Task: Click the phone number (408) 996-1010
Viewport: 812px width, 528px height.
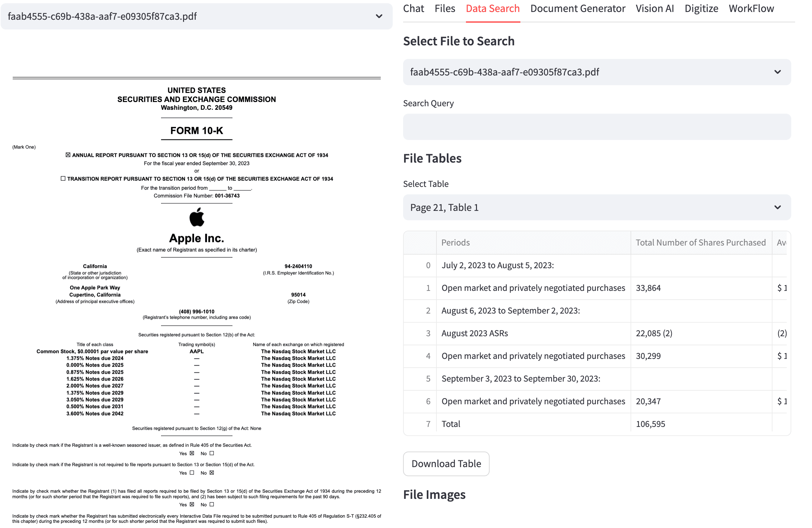Action: point(196,311)
